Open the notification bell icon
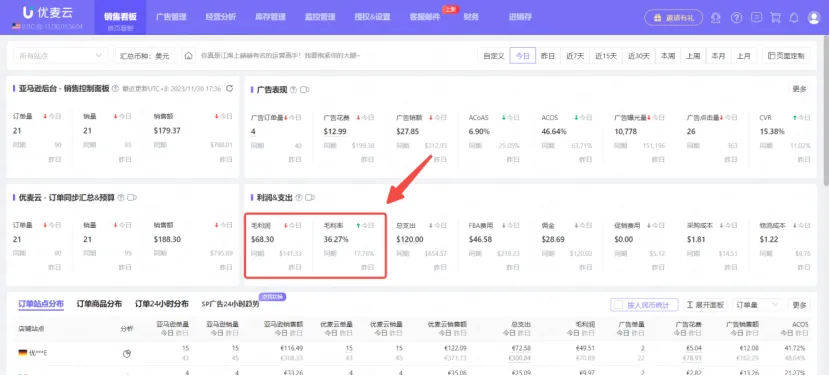Image resolution: width=830 pixels, height=376 pixels. (793, 17)
